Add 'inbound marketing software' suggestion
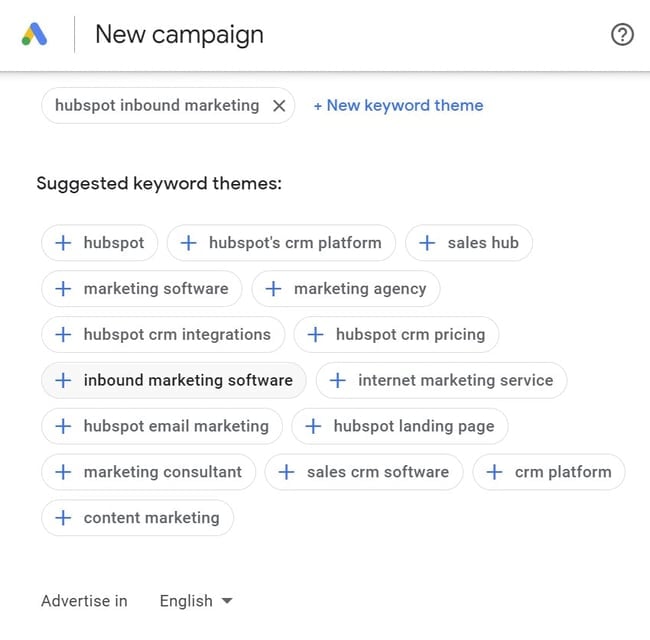 click(x=174, y=380)
